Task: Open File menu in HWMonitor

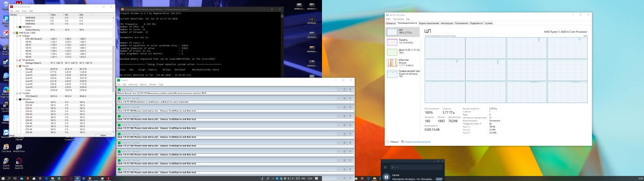Action: click(x=12, y=11)
